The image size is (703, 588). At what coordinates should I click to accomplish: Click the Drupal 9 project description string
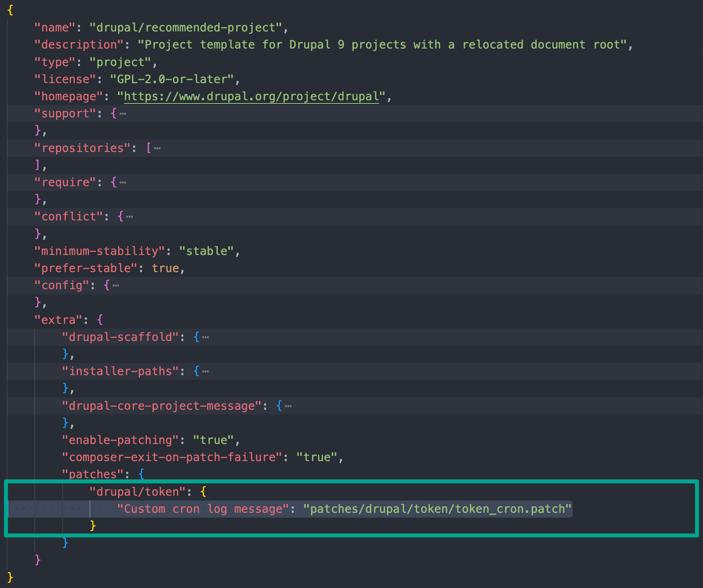(x=383, y=45)
